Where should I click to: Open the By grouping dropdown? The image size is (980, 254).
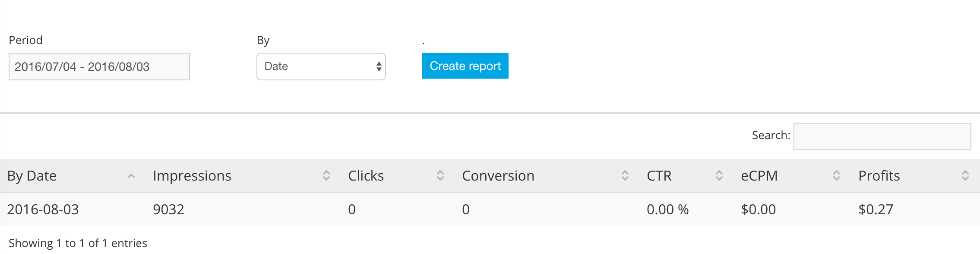coord(320,67)
